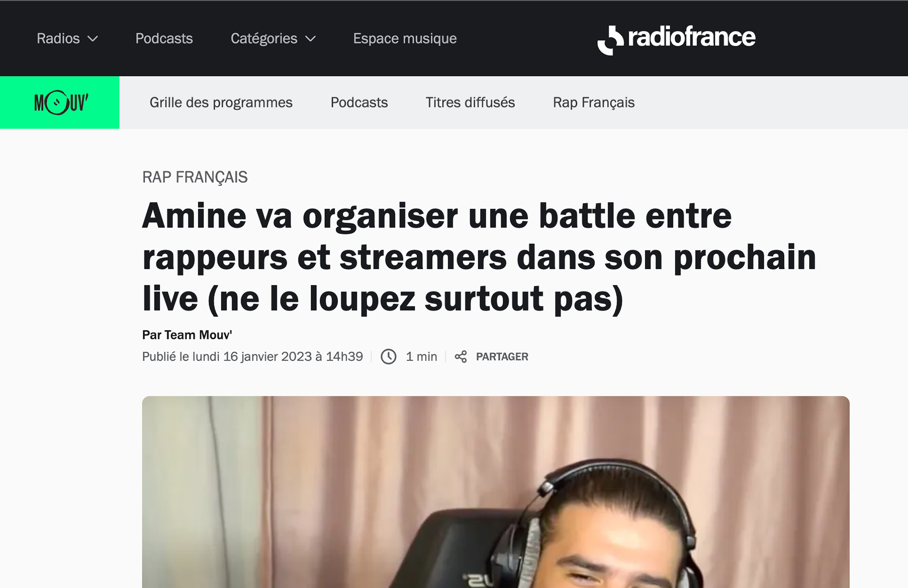Switch to Rap Français tab
Screen dimensions: 908x588
[594, 103]
